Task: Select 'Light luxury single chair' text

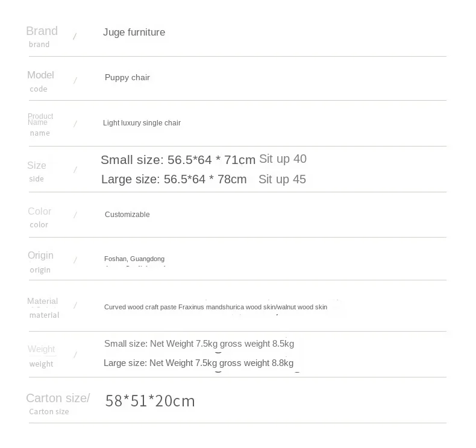Action: (x=142, y=123)
